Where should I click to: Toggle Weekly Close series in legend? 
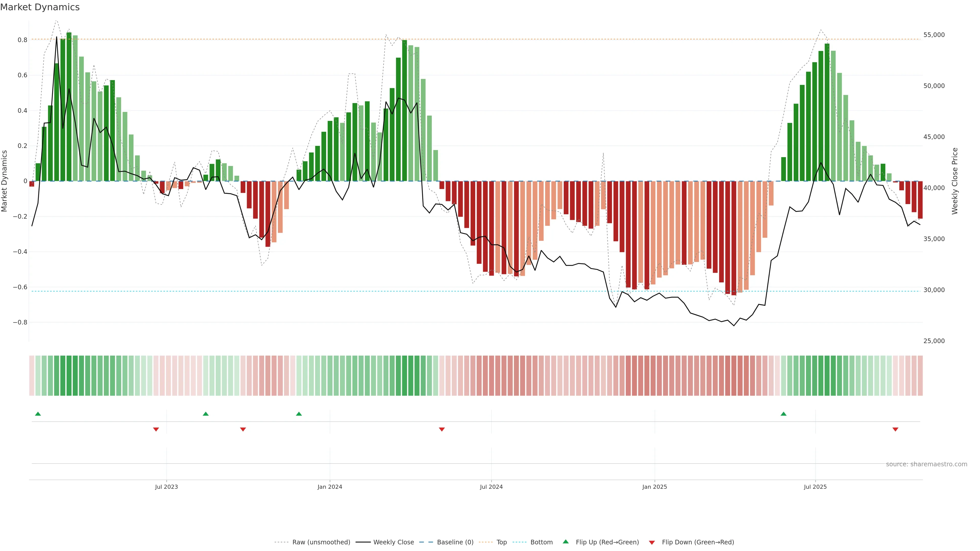pos(393,542)
